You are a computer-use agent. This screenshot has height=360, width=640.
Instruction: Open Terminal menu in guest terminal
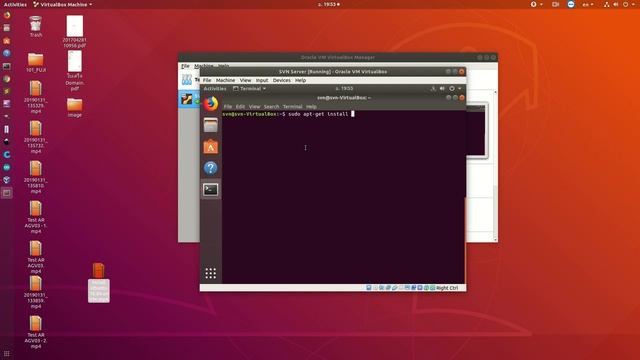pos(292,107)
